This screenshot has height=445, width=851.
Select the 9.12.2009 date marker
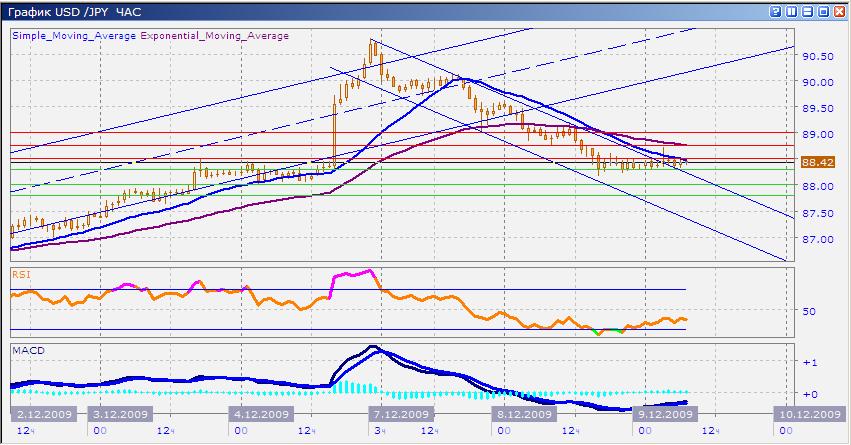tap(666, 414)
